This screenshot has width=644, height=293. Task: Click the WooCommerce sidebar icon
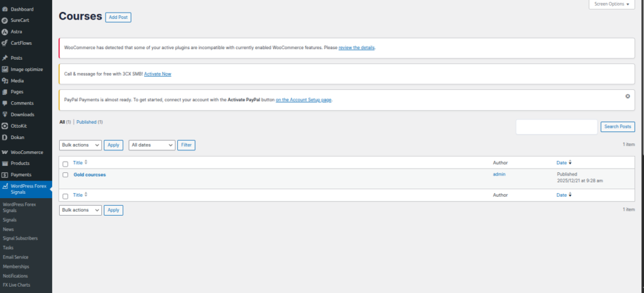click(x=5, y=152)
